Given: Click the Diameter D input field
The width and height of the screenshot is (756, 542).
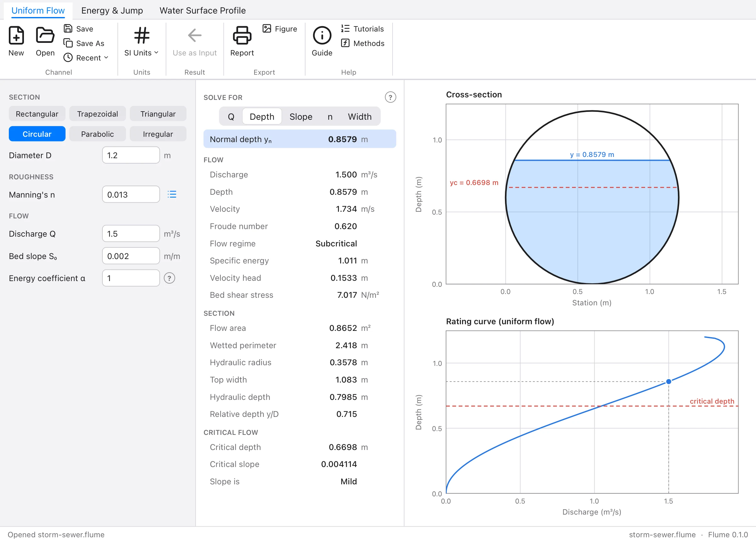Looking at the screenshot, I should tap(131, 155).
